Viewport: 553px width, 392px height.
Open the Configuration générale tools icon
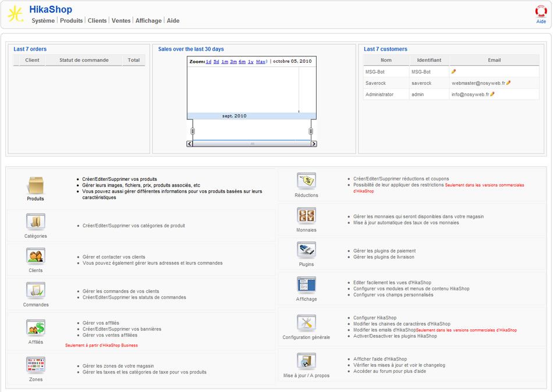306,323
